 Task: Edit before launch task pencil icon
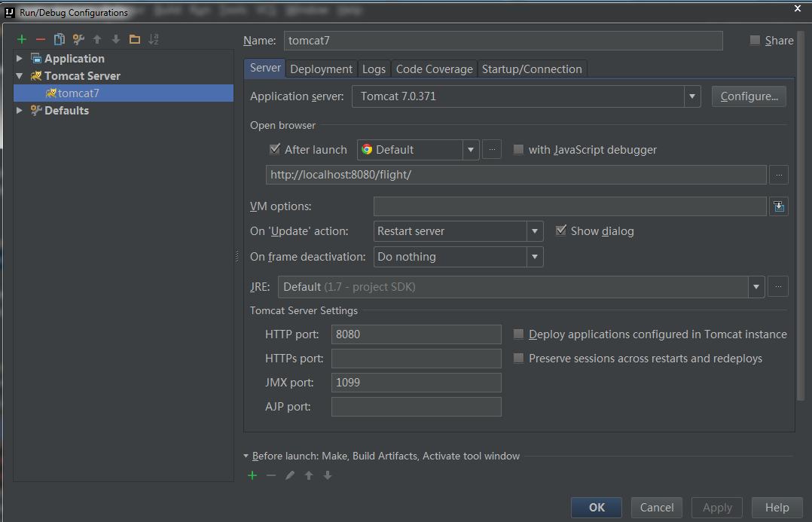[x=290, y=475]
